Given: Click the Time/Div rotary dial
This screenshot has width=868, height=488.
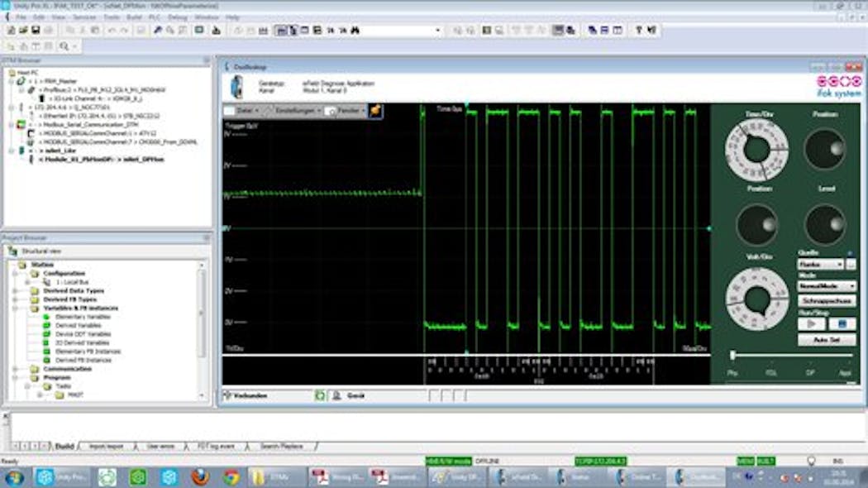Looking at the screenshot, I should click(x=756, y=150).
